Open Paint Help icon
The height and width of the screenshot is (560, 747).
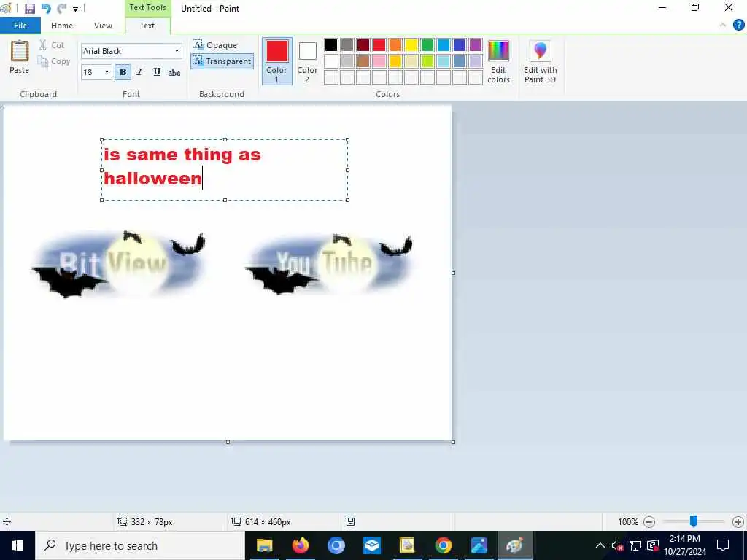click(738, 25)
